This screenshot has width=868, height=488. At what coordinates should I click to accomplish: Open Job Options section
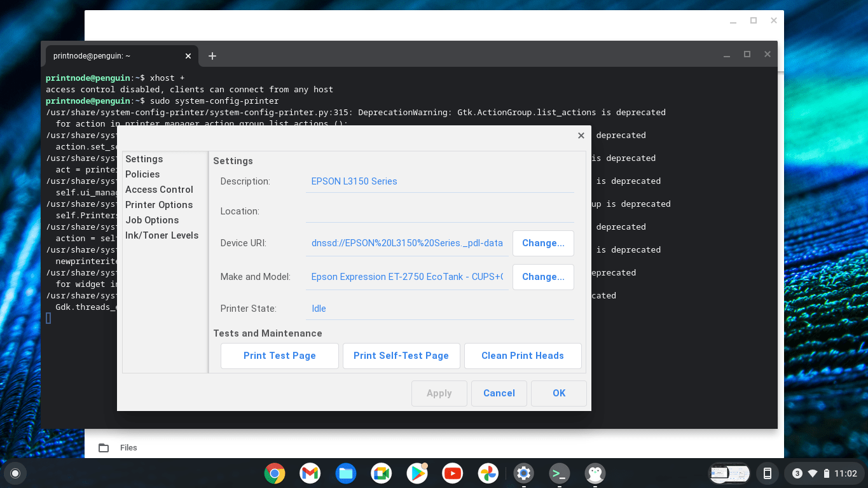point(152,220)
